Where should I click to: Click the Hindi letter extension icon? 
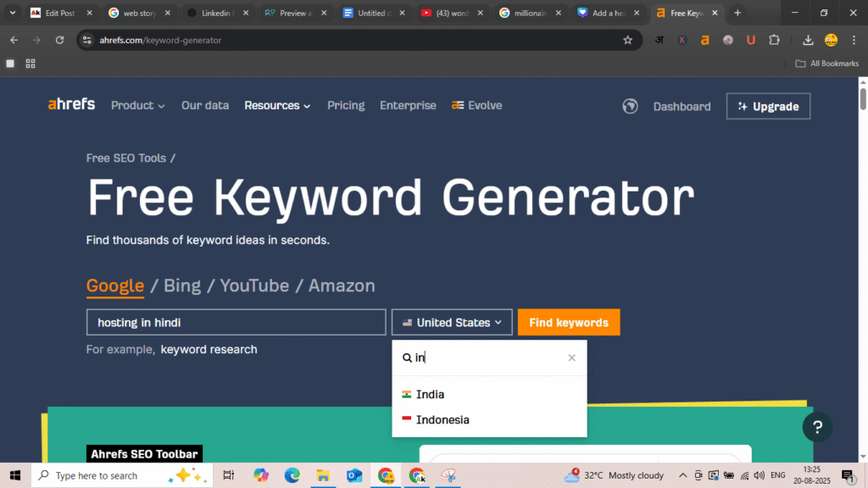659,40
